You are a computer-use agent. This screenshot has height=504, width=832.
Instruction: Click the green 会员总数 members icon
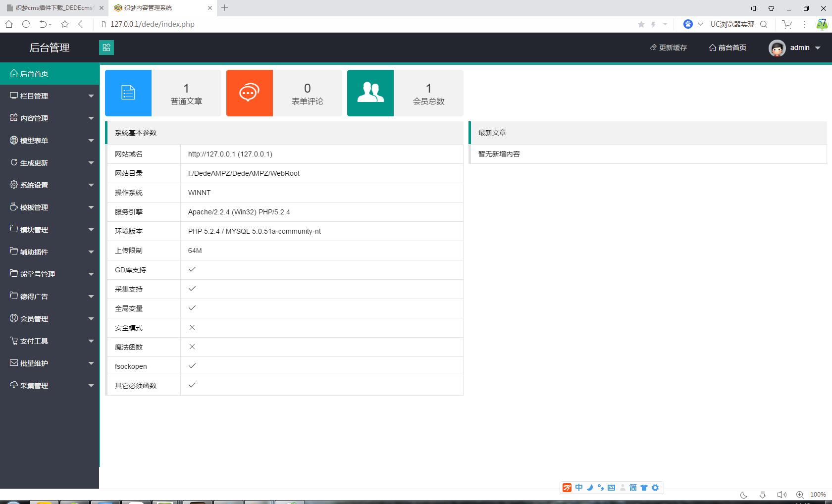click(x=370, y=93)
